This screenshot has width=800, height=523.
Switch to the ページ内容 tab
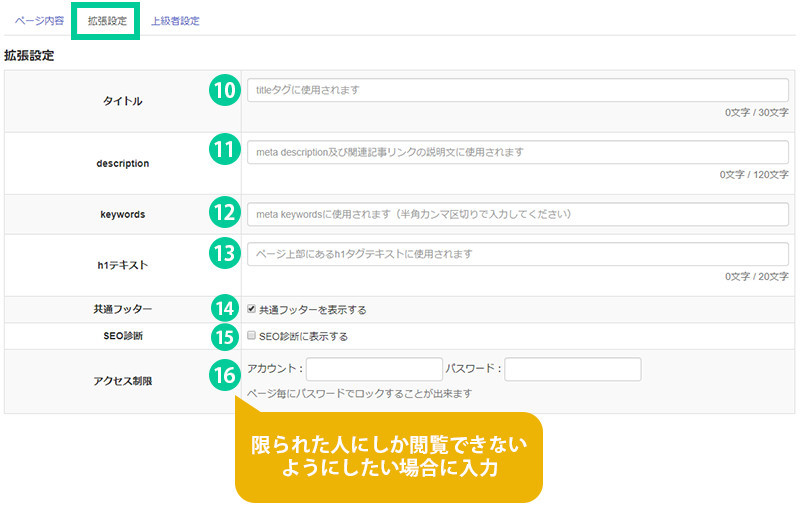[39, 20]
